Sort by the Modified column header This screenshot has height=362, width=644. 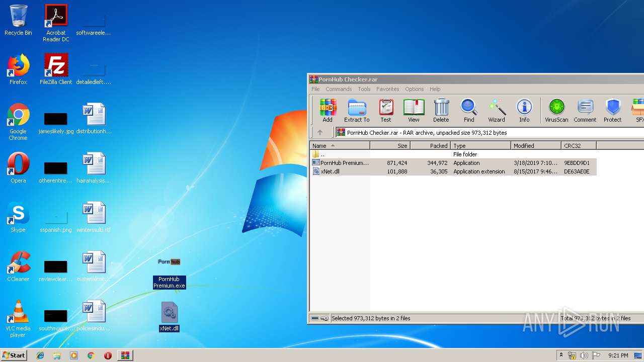click(536, 146)
